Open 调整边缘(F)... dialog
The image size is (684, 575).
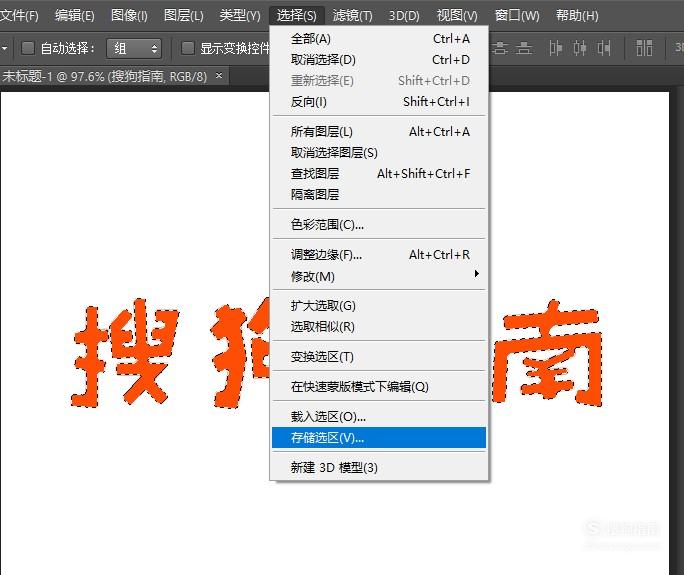[379, 255]
